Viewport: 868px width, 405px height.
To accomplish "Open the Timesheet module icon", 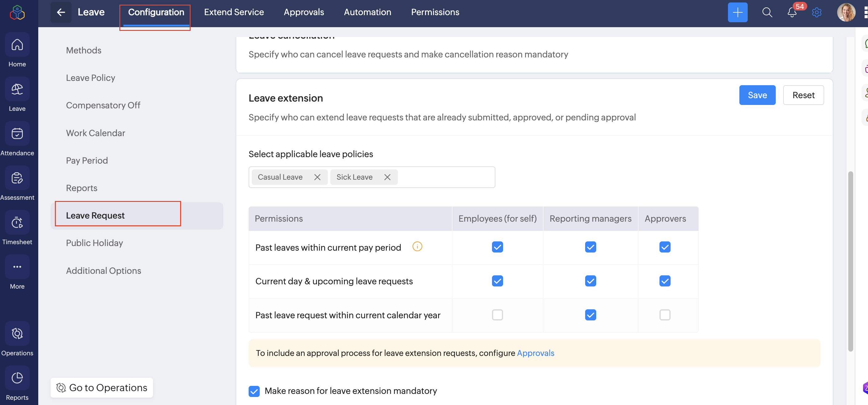I will 17,223.
